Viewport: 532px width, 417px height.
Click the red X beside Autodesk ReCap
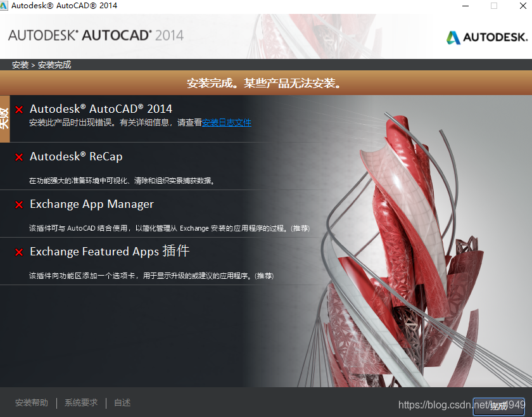(19, 157)
